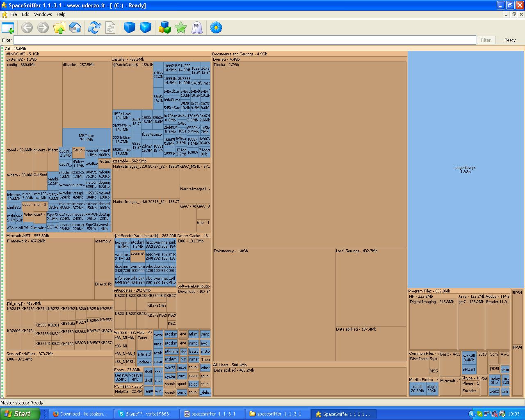
Task: Click the Home icon in toolbar
Action: click(x=75, y=28)
